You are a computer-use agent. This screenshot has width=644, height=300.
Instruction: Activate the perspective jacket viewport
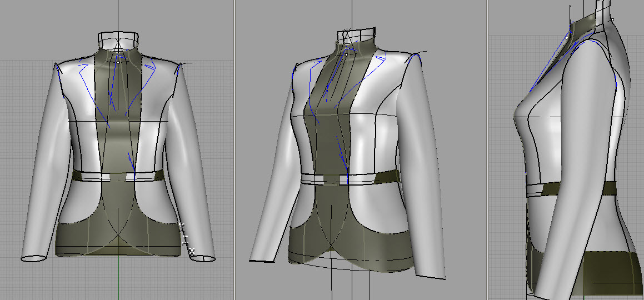pyautogui.click(x=361, y=150)
